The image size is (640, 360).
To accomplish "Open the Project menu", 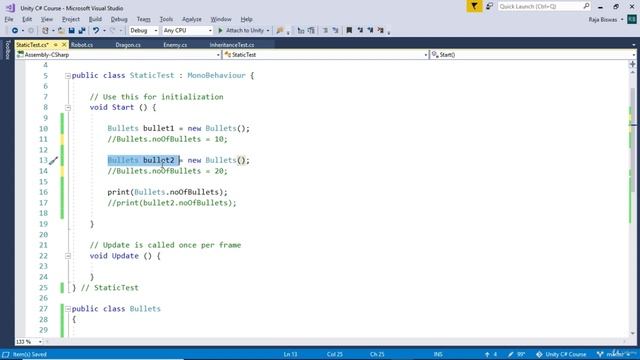I will [x=71, y=19].
